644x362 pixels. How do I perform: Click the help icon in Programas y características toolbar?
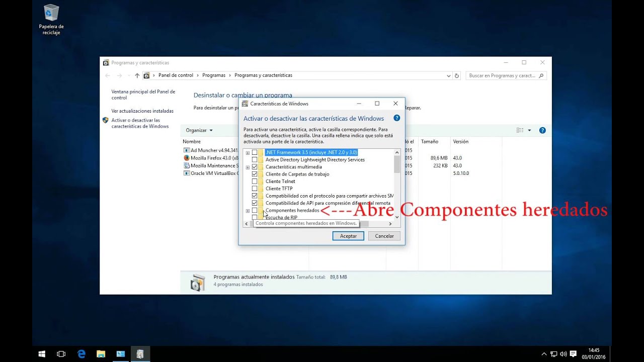[x=542, y=130]
